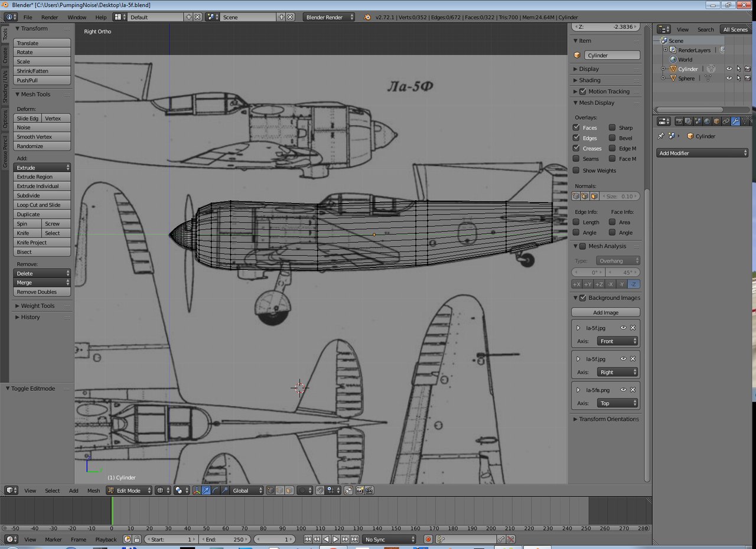Open the Mesh menu in 3D view header
756x549 pixels.
coord(93,491)
